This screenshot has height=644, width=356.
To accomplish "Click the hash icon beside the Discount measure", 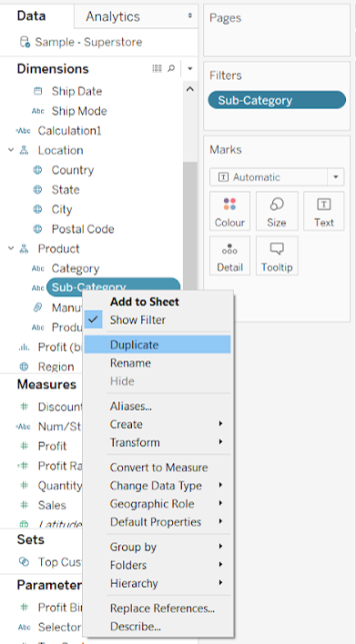I will click(25, 407).
